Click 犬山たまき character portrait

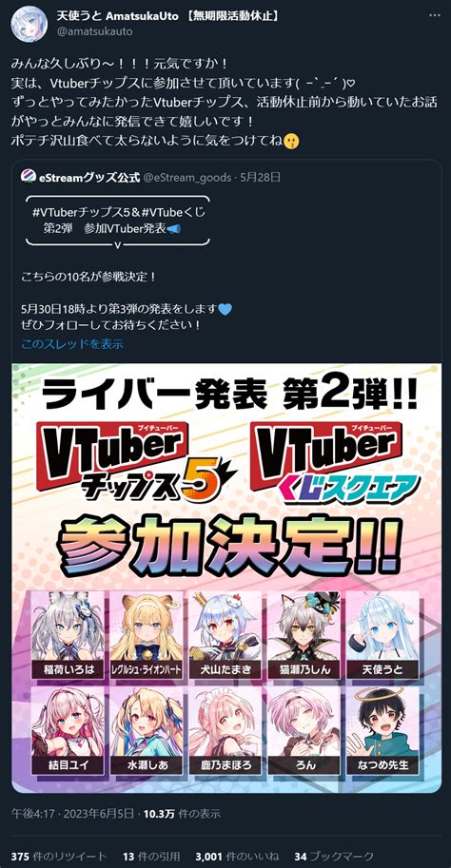tap(225, 635)
